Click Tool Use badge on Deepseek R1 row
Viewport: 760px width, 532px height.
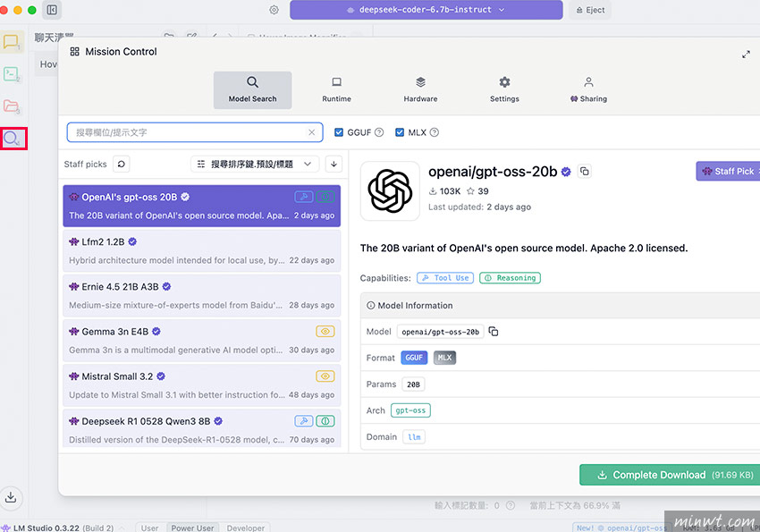point(304,421)
